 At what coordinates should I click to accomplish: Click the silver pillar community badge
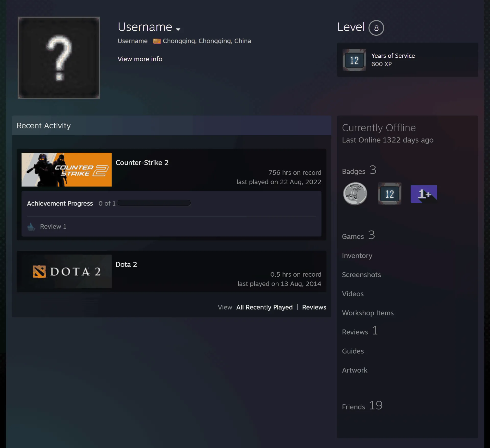(x=355, y=194)
